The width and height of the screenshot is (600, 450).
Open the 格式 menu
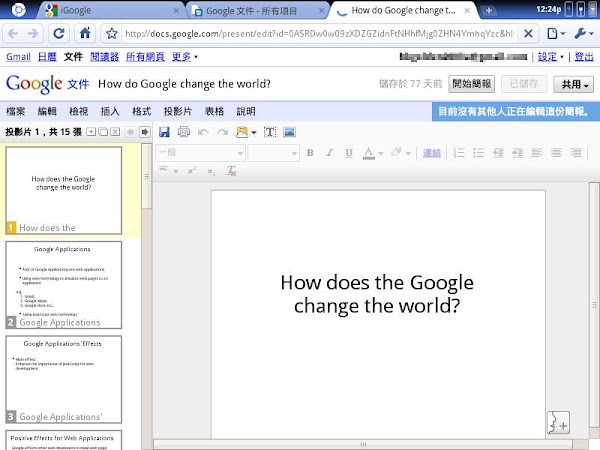(142, 111)
